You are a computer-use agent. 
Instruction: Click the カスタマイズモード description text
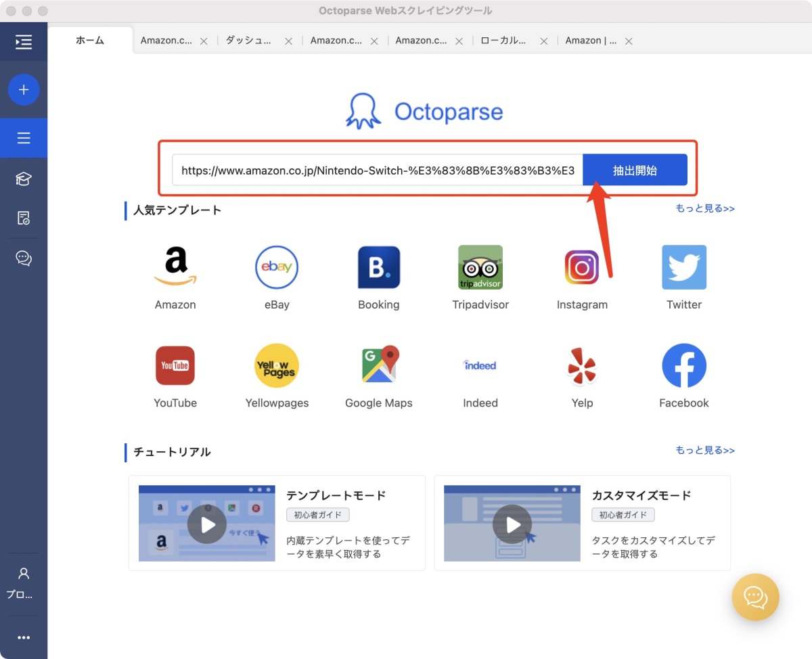(654, 547)
